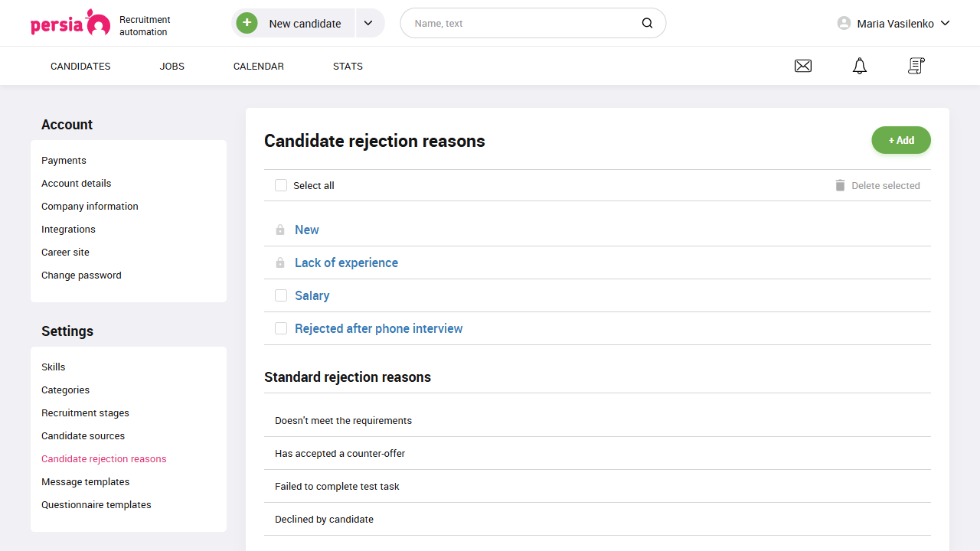Tick the Select all checkbox
980x551 pixels.
[x=281, y=185]
